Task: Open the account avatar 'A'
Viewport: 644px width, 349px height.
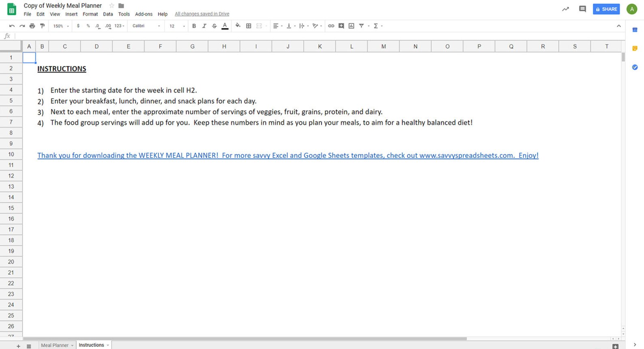Action: 631,9
